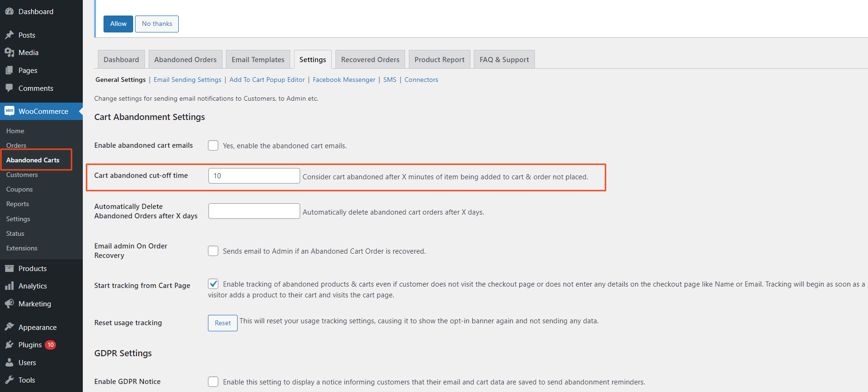Screen dimensions: 868x392
Task: Open General Settings sub-section
Action: point(120,80)
